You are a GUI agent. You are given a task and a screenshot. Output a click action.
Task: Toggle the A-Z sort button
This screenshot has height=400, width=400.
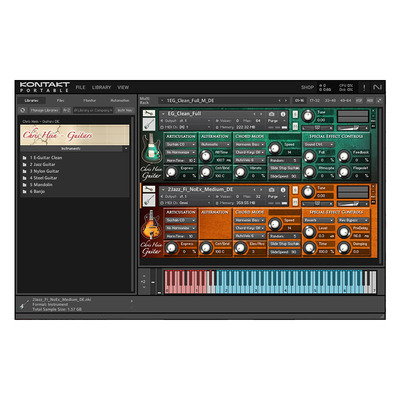point(67,110)
